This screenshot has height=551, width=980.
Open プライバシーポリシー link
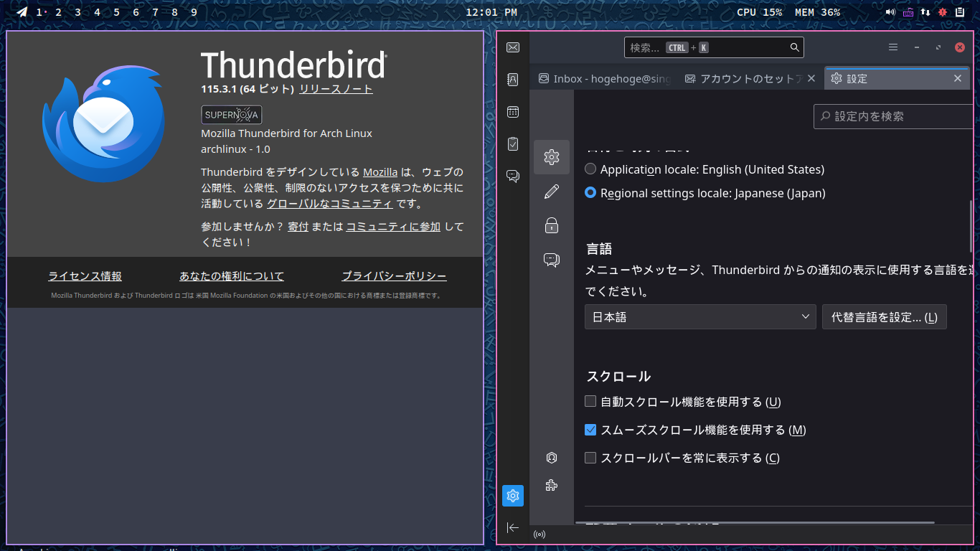click(394, 276)
